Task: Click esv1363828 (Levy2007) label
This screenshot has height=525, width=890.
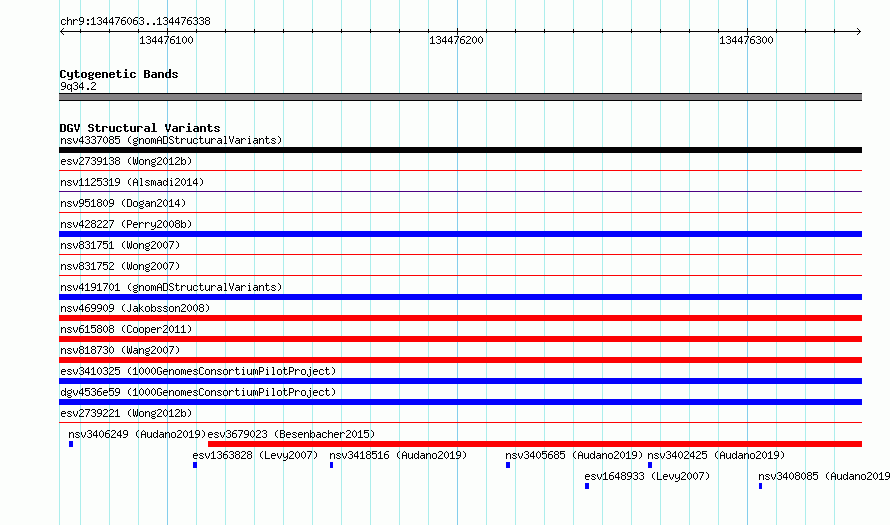Action: point(255,455)
